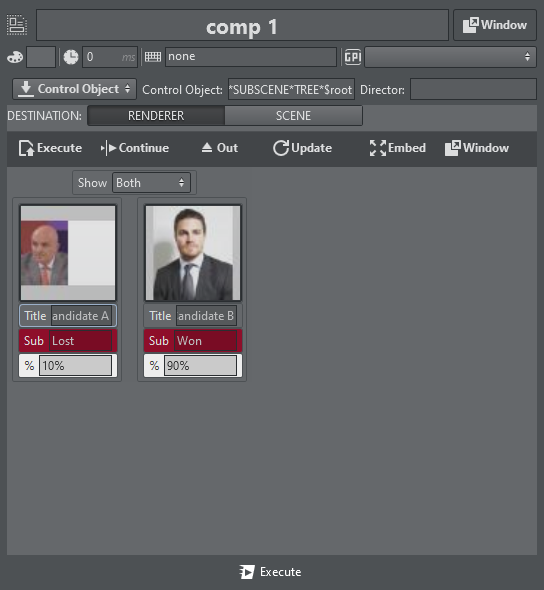Click the empty color swatch box
544x590 pixels.
point(41,57)
